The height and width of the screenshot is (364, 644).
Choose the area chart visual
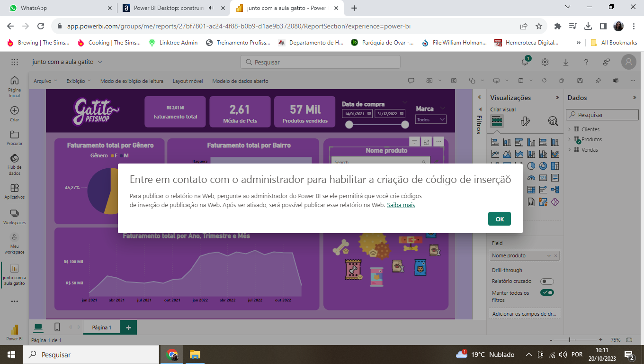(x=507, y=154)
